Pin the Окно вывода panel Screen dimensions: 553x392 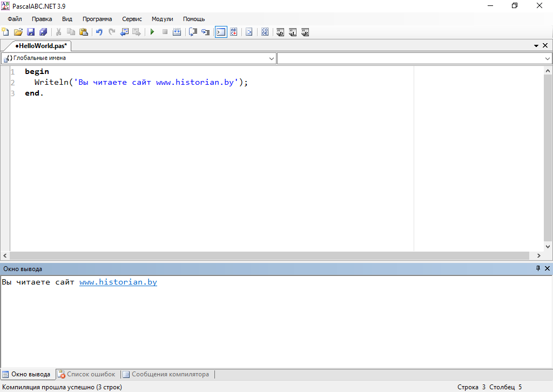538,268
